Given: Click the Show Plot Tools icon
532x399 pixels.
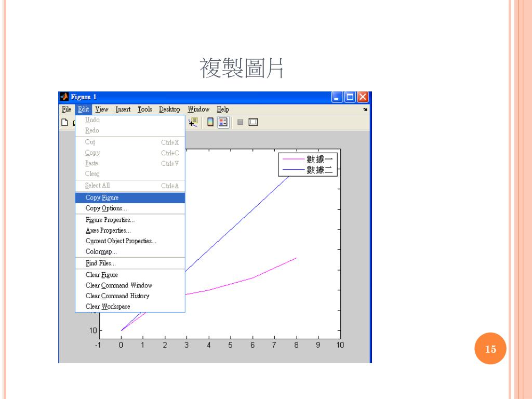Looking at the screenshot, I should tap(253, 122).
